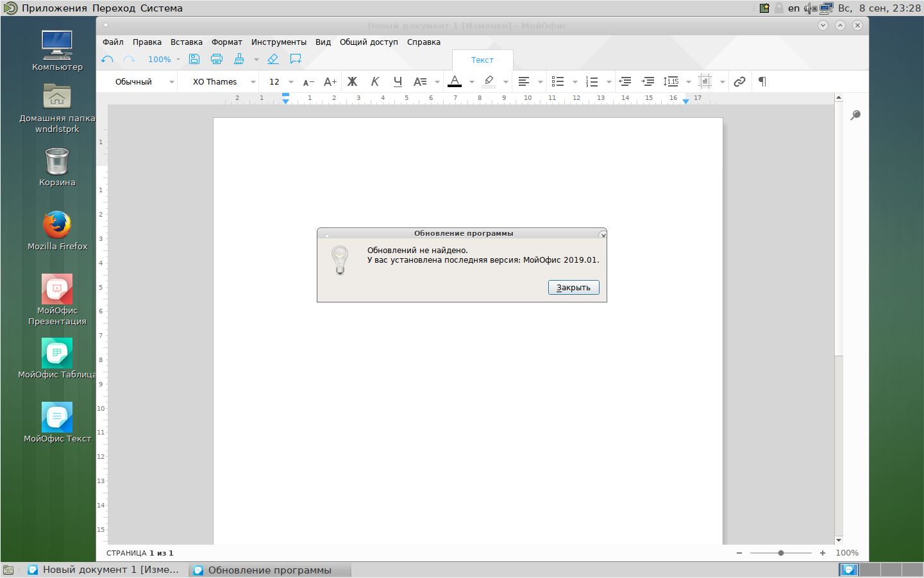Insert a bulleted list
This screenshot has height=578, width=924.
pyautogui.click(x=558, y=81)
